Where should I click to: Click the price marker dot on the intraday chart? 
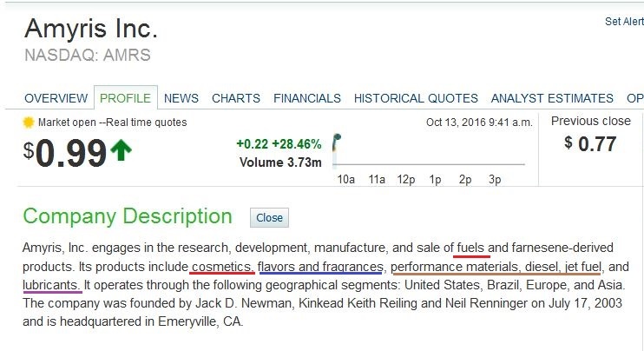pos(337,136)
